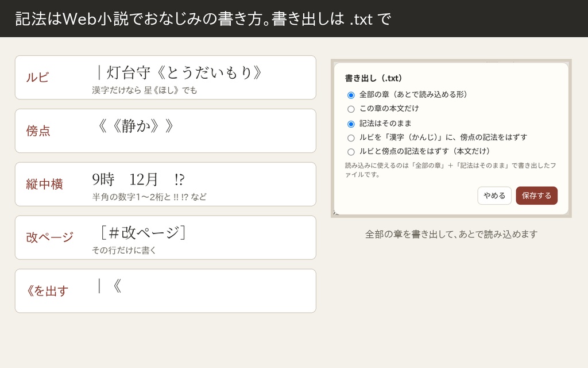Viewport: 588px width, 368px height.
Task: Choose ルビと傍点の記法をはずす radio option
Action: point(351,152)
